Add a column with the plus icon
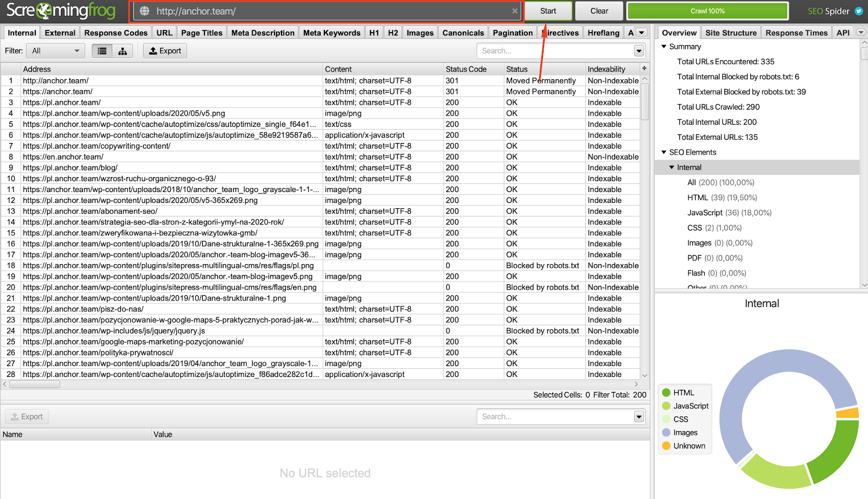This screenshot has height=499, width=868. tap(644, 68)
